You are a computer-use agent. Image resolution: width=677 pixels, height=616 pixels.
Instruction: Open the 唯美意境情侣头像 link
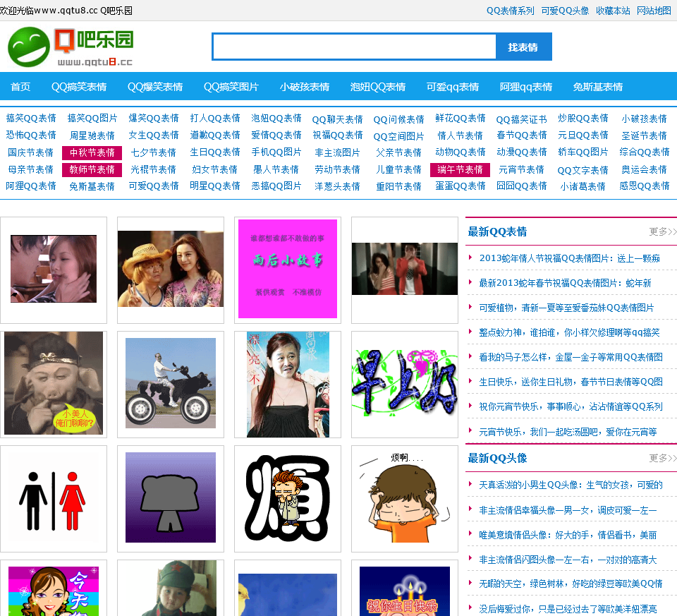(x=568, y=536)
